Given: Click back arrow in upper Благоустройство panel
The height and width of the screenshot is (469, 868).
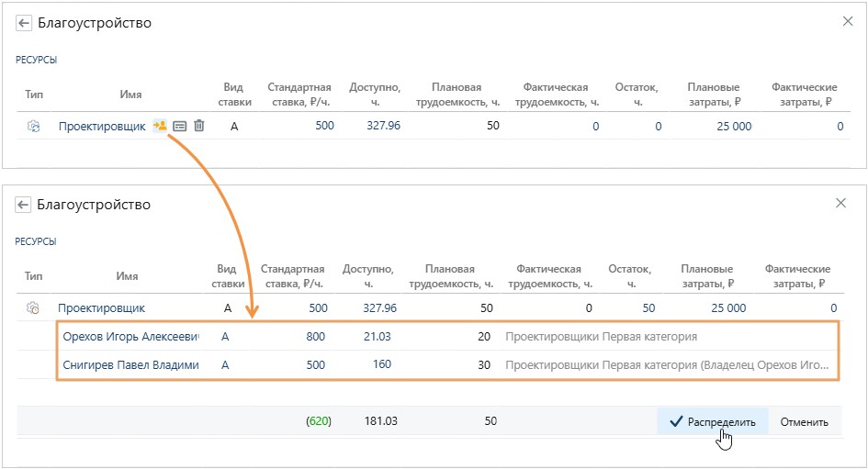Looking at the screenshot, I should [24, 22].
